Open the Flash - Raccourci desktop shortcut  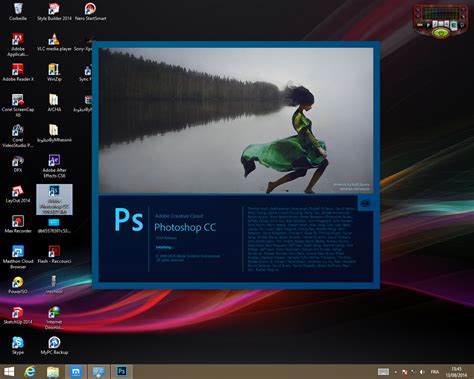coord(54,254)
